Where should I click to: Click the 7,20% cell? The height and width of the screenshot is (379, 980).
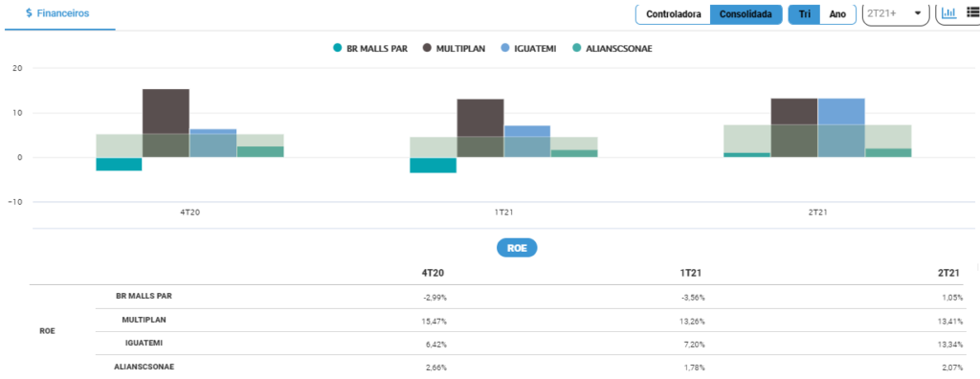695,345
